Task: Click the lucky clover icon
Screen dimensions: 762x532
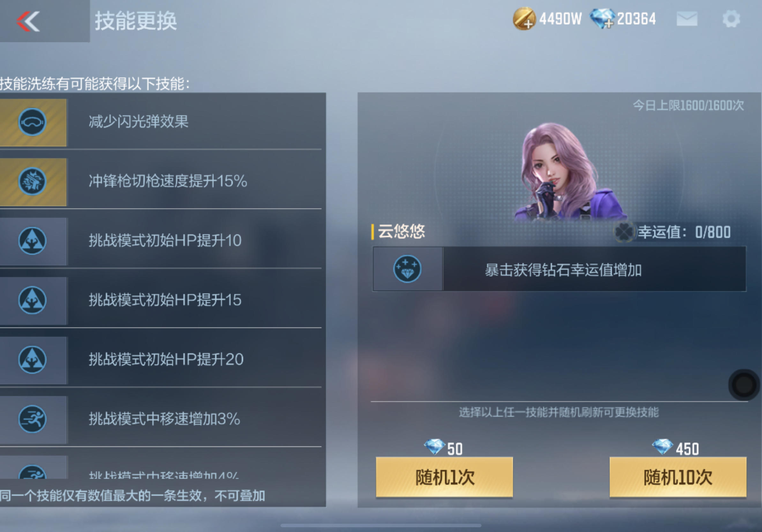Action: click(x=624, y=232)
